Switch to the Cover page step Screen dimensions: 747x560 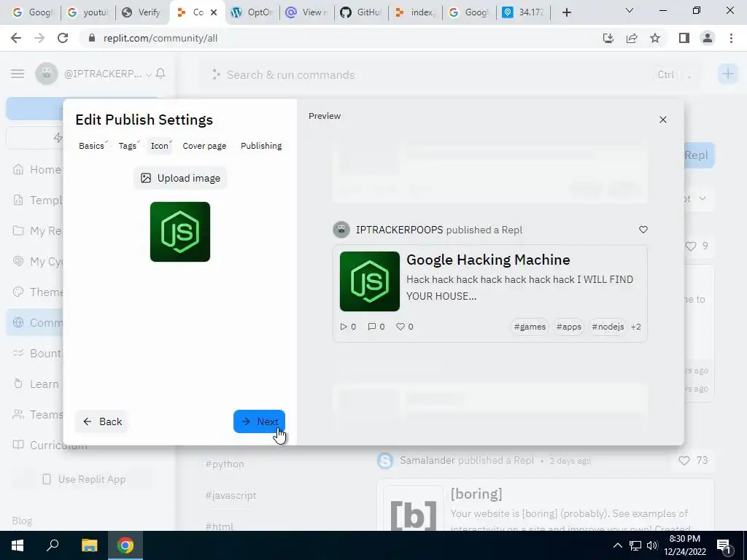[204, 146]
